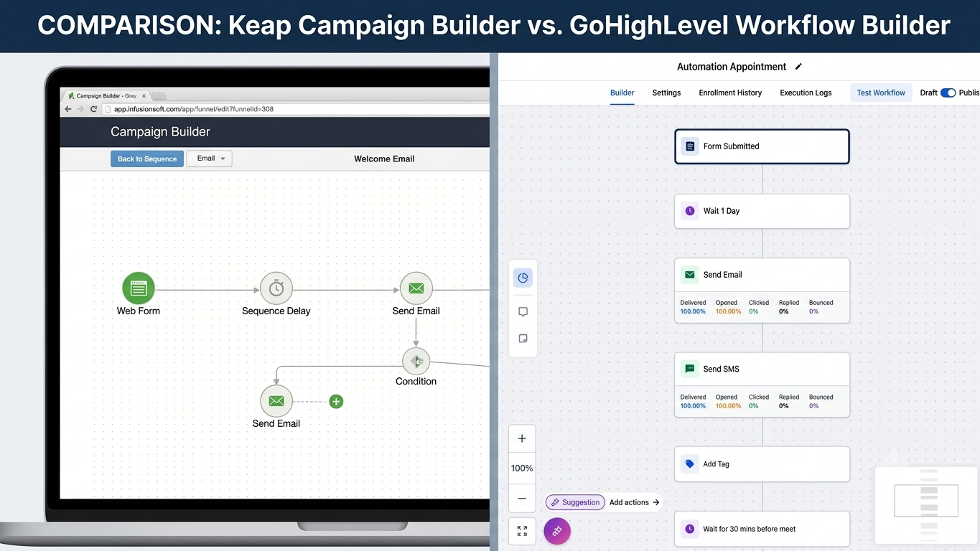
Task: Click Send Email Opened 100.00% stat
Action: tap(728, 307)
